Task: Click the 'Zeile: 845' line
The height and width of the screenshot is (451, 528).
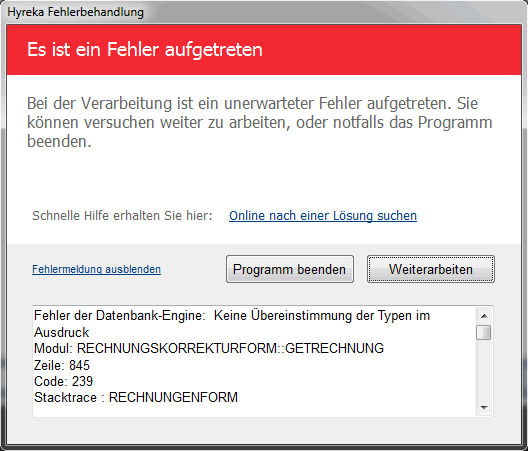Action: [62, 365]
